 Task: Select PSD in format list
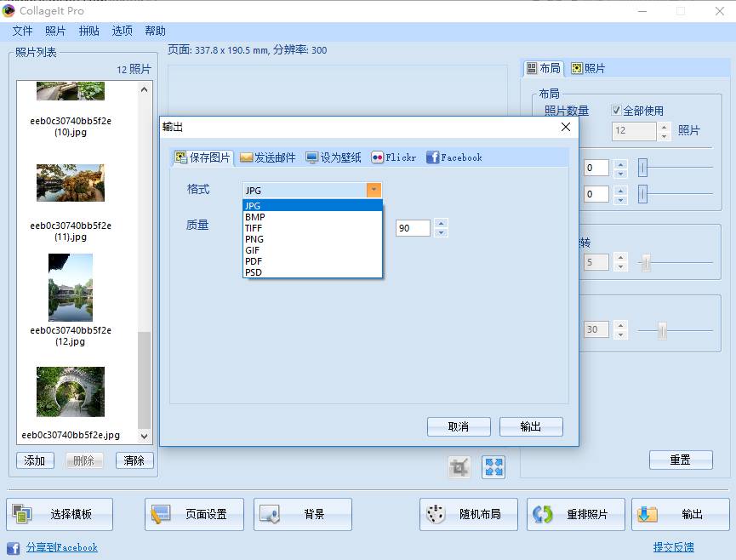tap(312, 272)
